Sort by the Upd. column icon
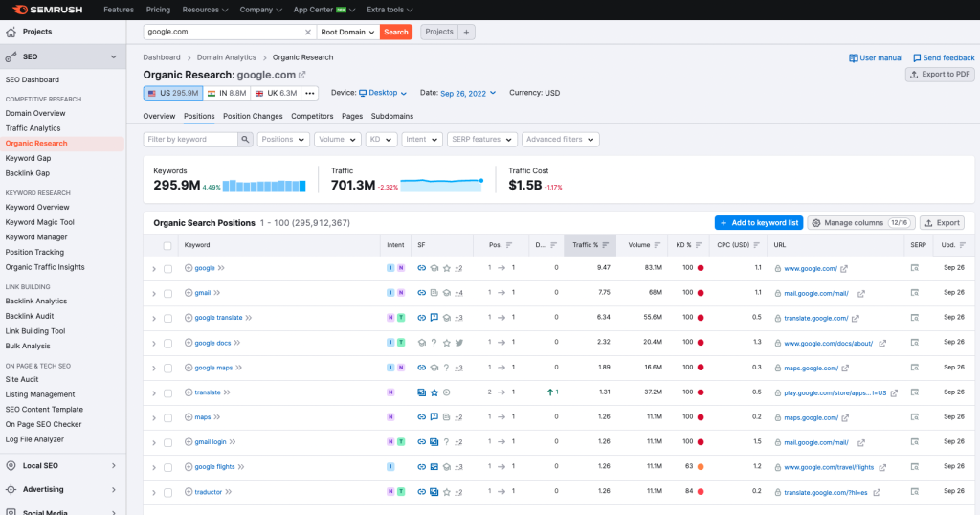This screenshot has width=980, height=515. click(962, 245)
